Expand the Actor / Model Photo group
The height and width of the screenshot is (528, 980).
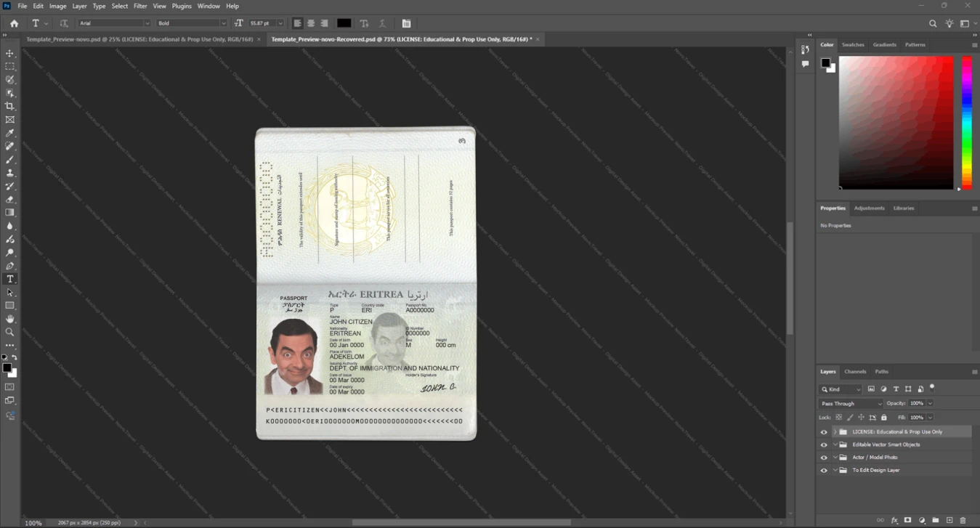point(835,458)
